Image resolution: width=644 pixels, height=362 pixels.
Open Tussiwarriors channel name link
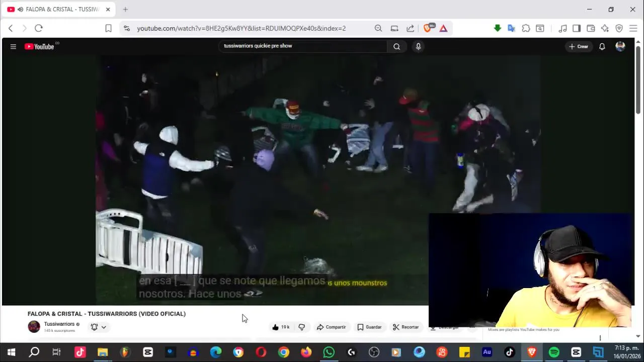(59, 324)
